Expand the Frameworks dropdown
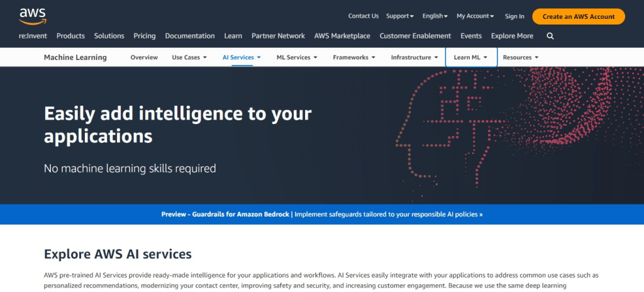The image size is (644, 292). [x=354, y=57]
